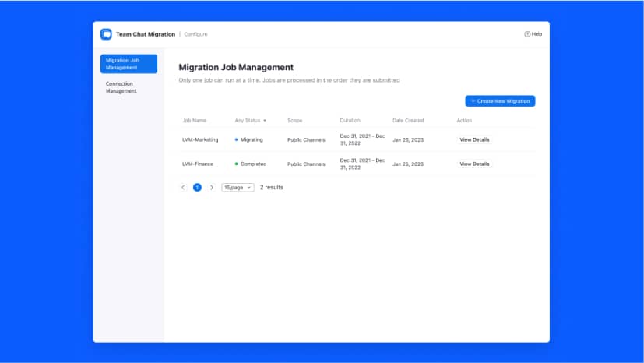Click the Team Chat Migration title
The image size is (644, 363).
[x=146, y=34]
